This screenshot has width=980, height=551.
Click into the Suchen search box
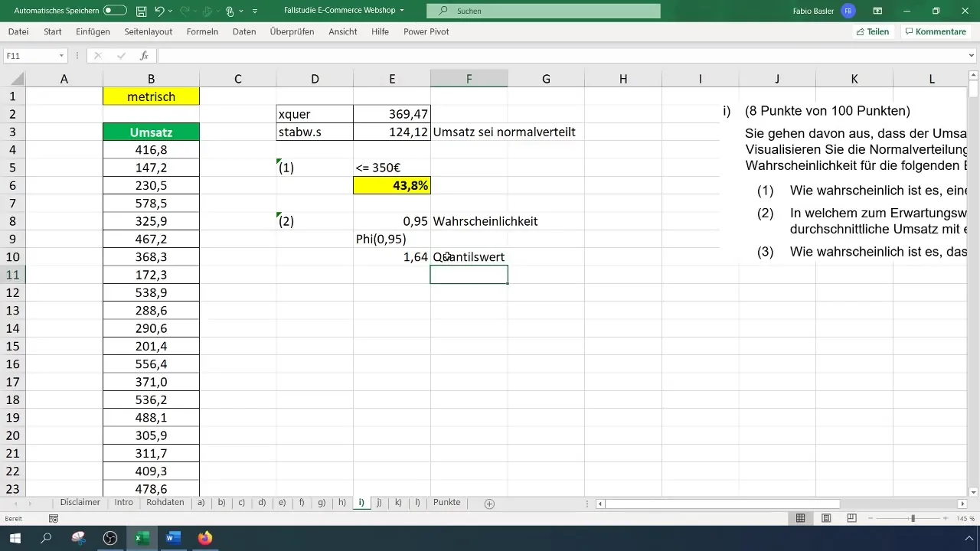[543, 11]
